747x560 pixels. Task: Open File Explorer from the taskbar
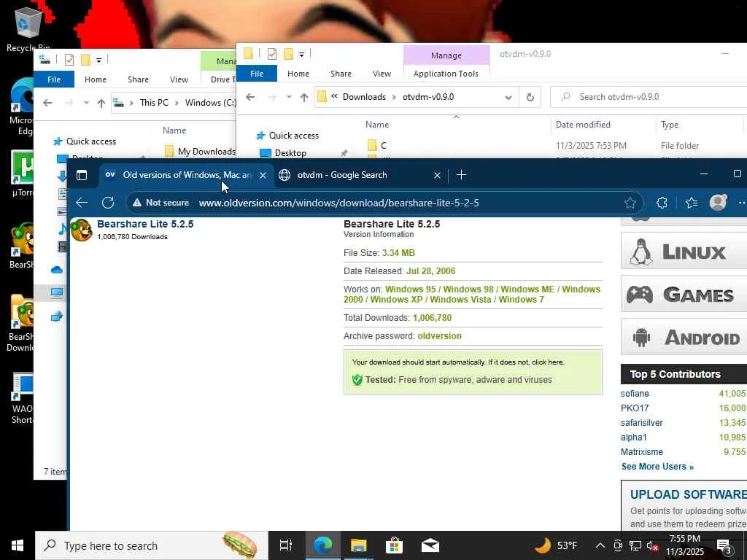click(x=358, y=545)
